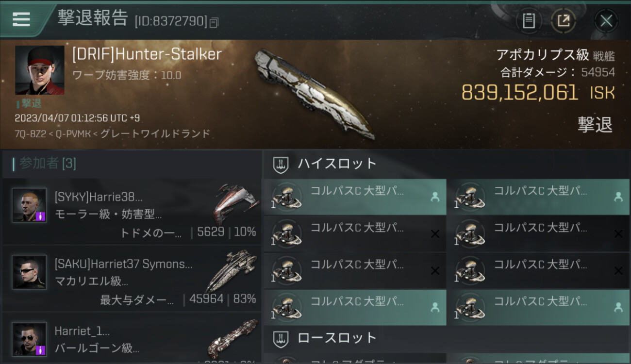Select the Apocalypse-class ship image
The width and height of the screenshot is (631, 364).
click(315, 92)
